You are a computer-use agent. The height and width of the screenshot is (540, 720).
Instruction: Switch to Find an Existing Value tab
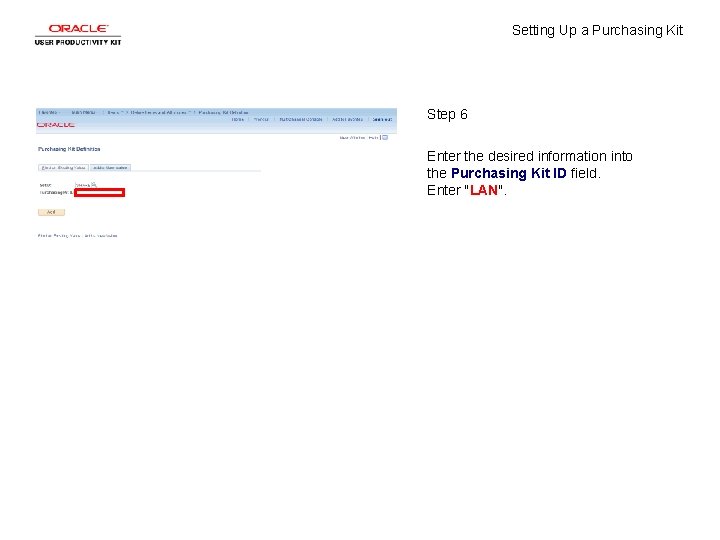tap(63, 168)
